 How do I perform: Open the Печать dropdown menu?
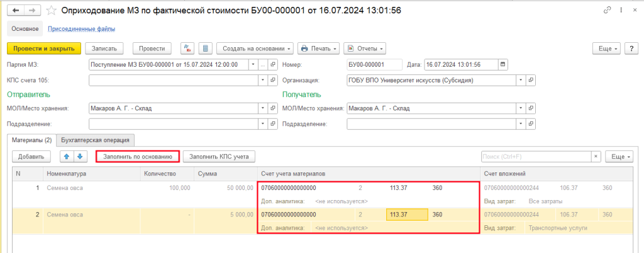click(x=318, y=48)
